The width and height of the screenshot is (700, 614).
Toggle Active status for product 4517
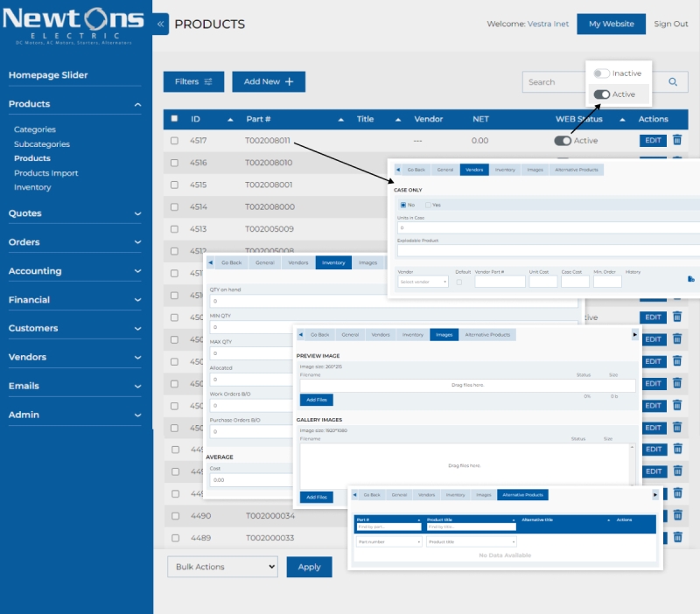click(x=563, y=140)
